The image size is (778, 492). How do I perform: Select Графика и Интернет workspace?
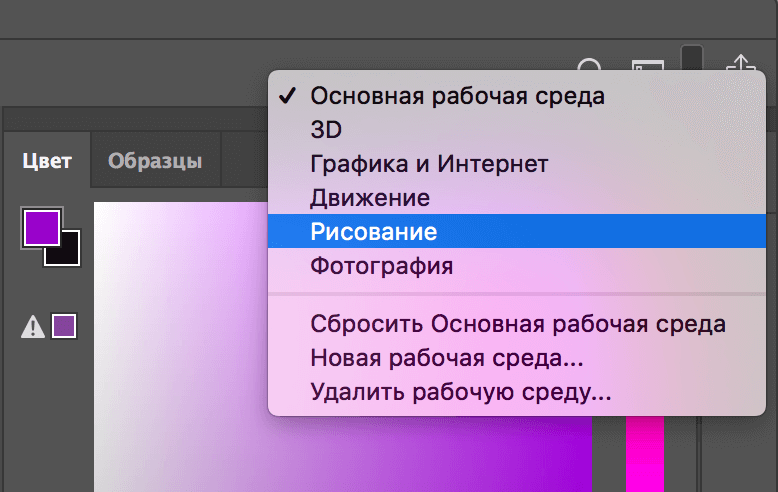click(x=517, y=164)
